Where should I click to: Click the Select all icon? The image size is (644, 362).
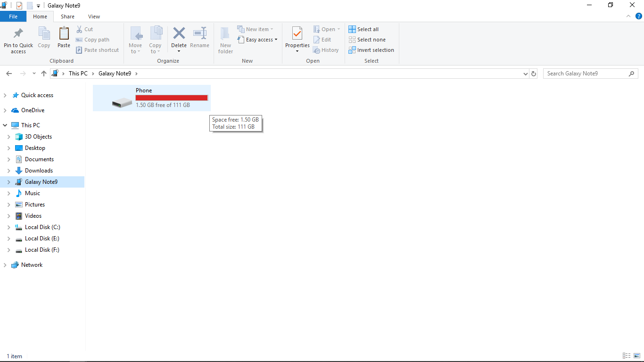pyautogui.click(x=352, y=29)
